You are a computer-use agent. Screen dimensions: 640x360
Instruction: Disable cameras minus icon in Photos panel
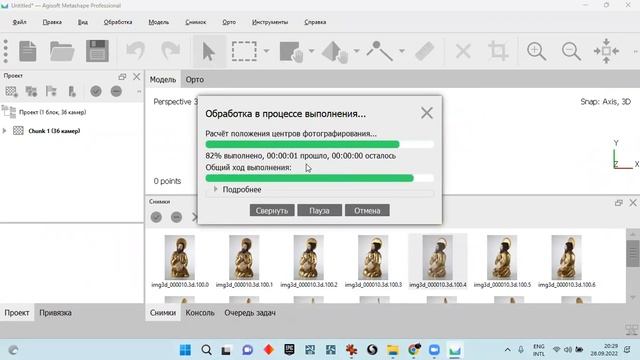tap(176, 217)
